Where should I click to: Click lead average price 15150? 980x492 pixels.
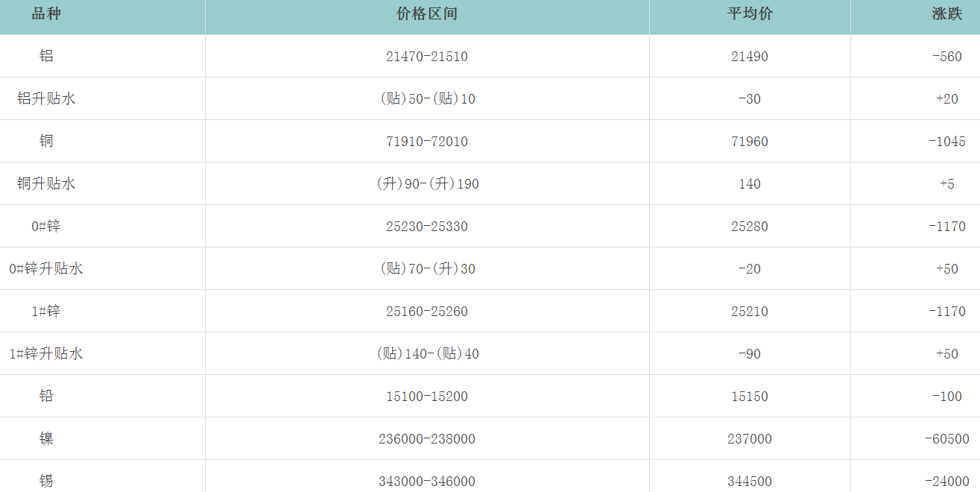750,397
